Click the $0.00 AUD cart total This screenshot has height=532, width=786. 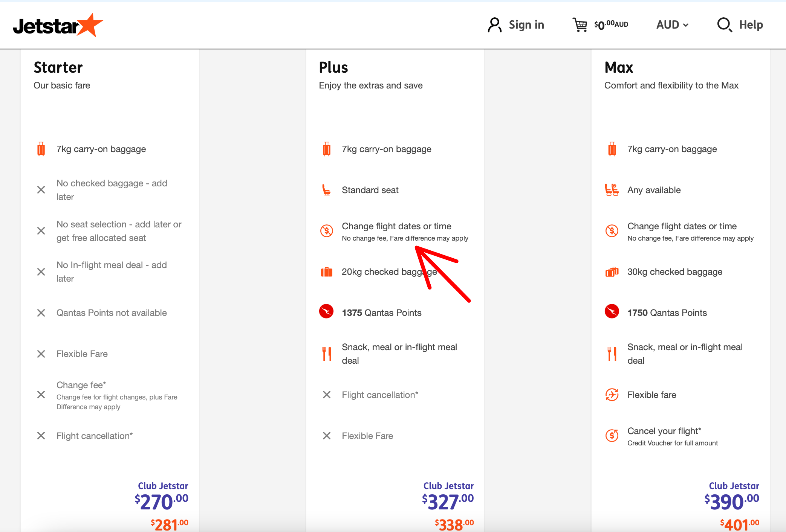pyautogui.click(x=611, y=25)
